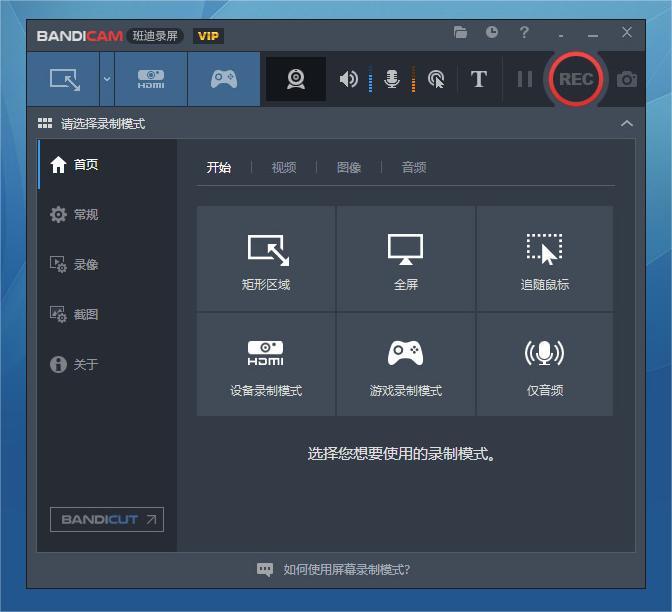This screenshot has height=612, width=672.
Task: Choose 游戏录制模式 game tile
Action: tap(405, 364)
